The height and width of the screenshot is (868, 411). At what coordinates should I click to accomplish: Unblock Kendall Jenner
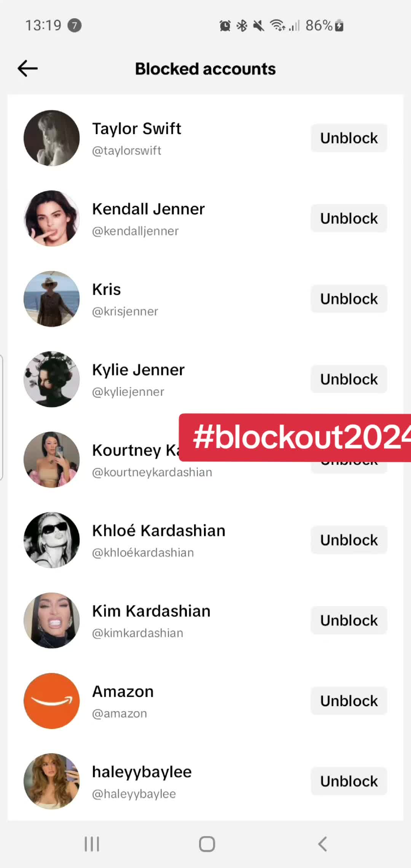pyautogui.click(x=349, y=219)
